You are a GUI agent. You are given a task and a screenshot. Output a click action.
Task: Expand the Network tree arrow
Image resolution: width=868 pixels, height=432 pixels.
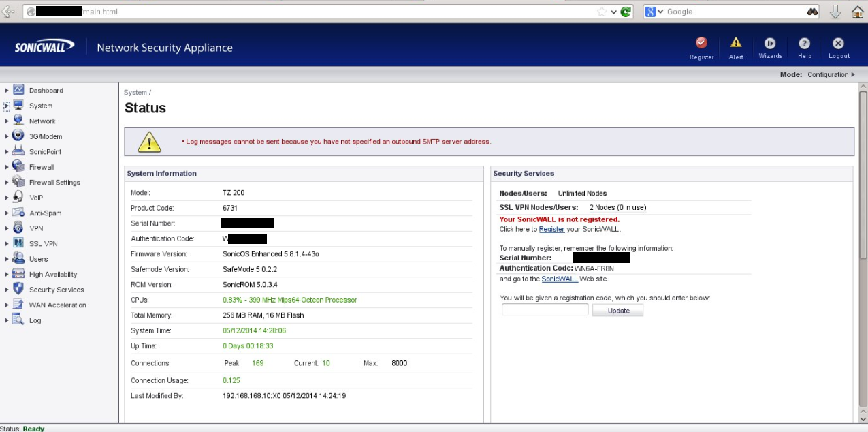tap(7, 121)
